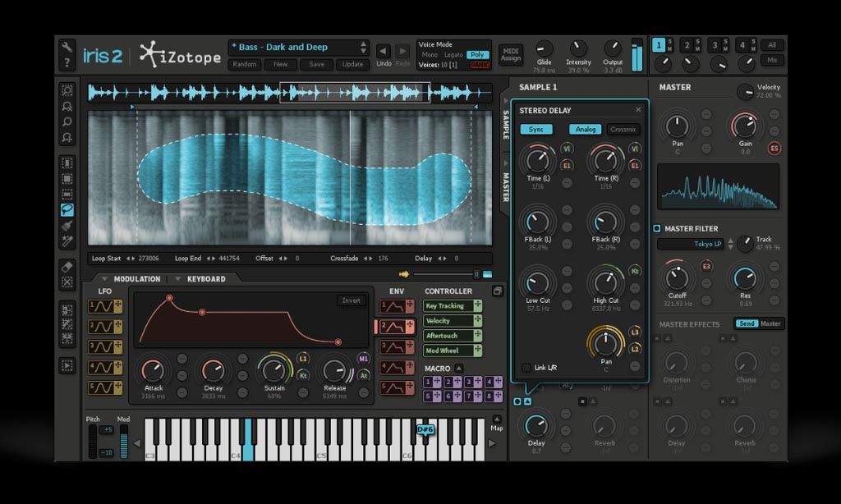Viewport: 841px width, 504px height.
Task: Select sample slot 3 tab
Action: point(714,45)
